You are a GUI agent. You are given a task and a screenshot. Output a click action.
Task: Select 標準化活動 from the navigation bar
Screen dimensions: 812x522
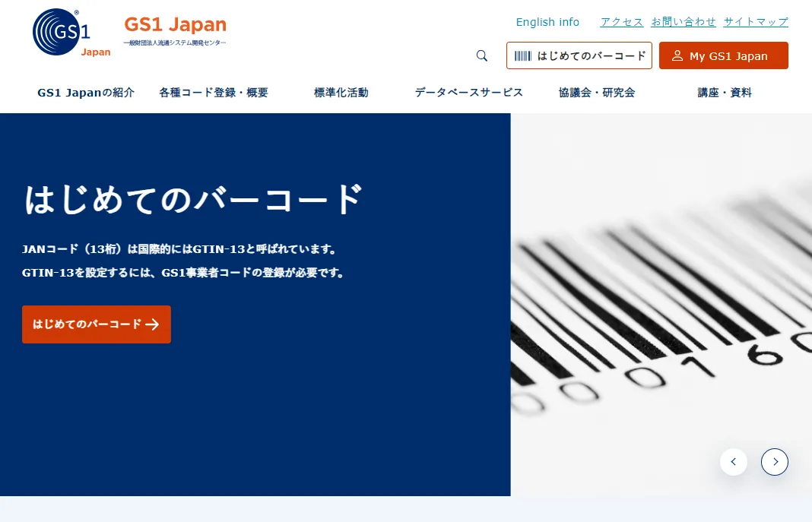[341, 92]
